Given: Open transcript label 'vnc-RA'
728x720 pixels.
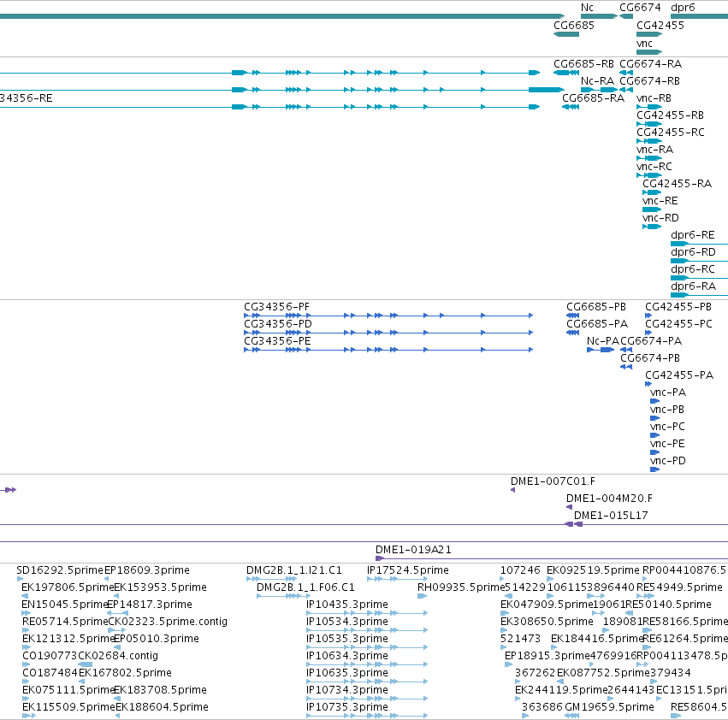Looking at the screenshot, I should click(654, 150).
